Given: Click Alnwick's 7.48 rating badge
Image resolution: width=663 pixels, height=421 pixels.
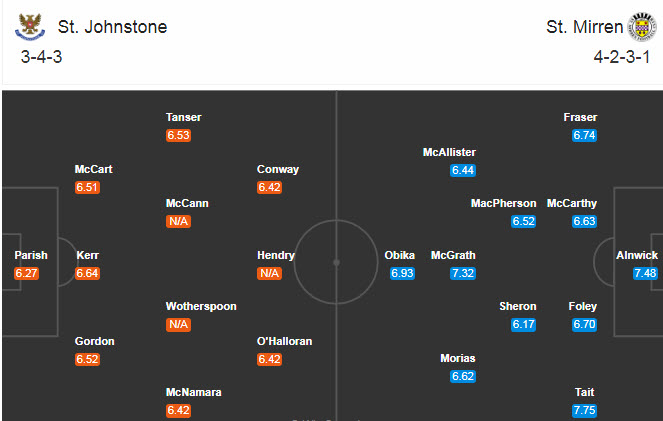Looking at the screenshot, I should (646, 273).
